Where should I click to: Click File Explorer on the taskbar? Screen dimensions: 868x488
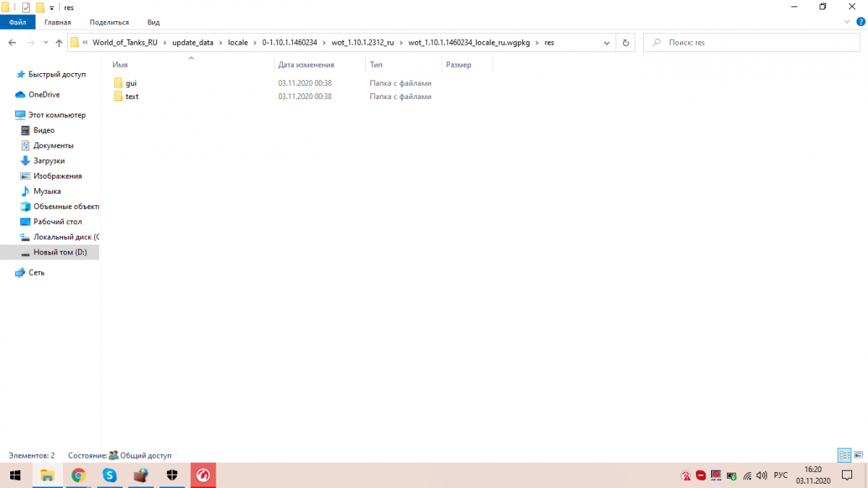click(x=47, y=475)
